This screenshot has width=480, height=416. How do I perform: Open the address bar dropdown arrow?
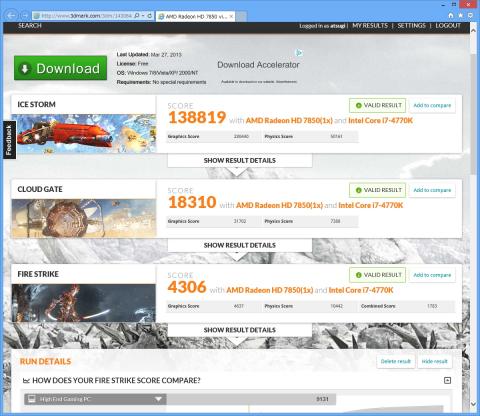[x=143, y=16]
